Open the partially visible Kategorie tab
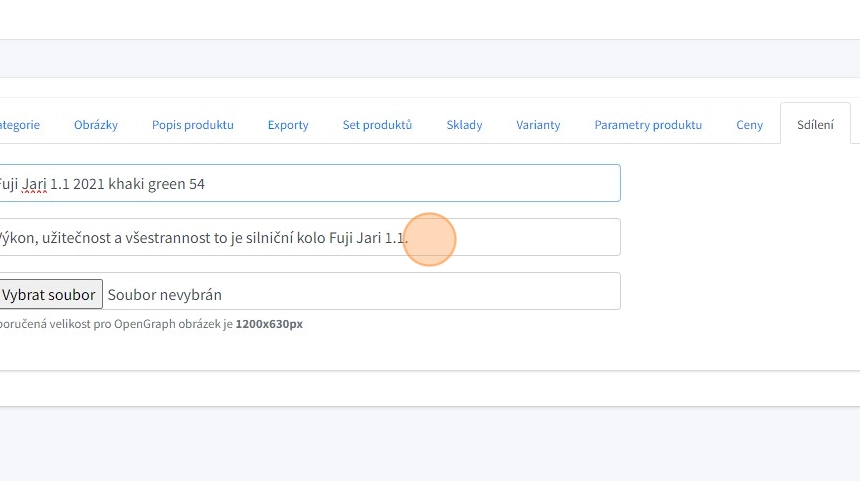This screenshot has width=860, height=481. click(20, 125)
